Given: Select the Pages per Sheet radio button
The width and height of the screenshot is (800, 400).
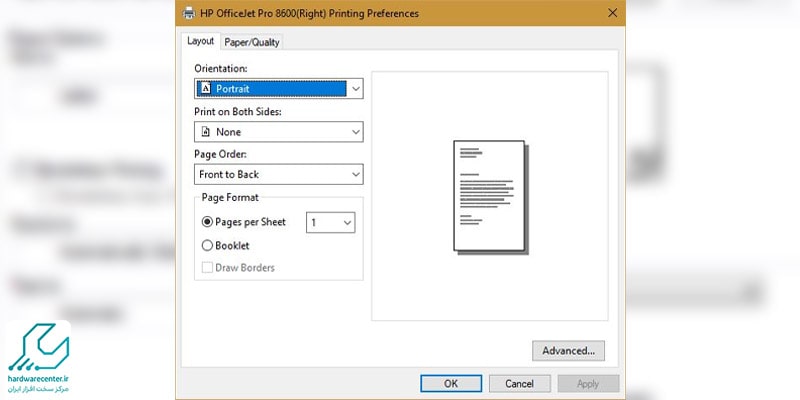Looking at the screenshot, I should click(x=207, y=222).
